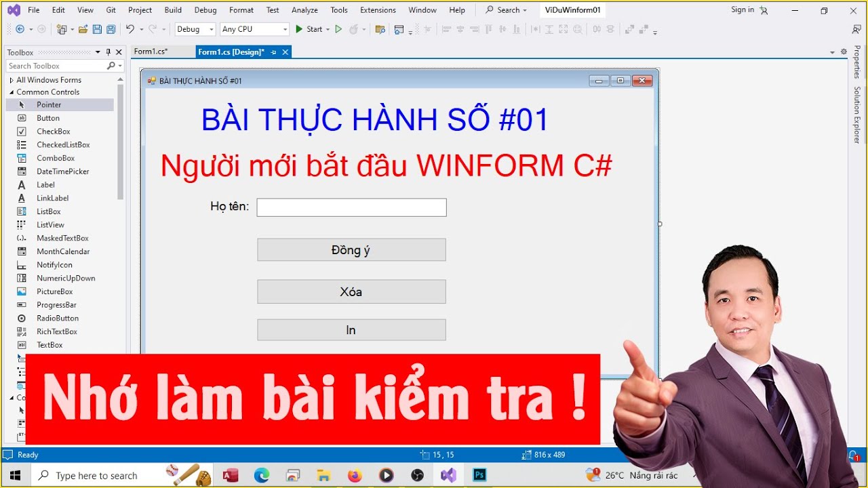Collapse the Common Controls group
The width and height of the screenshot is (868, 488).
[x=12, y=92]
